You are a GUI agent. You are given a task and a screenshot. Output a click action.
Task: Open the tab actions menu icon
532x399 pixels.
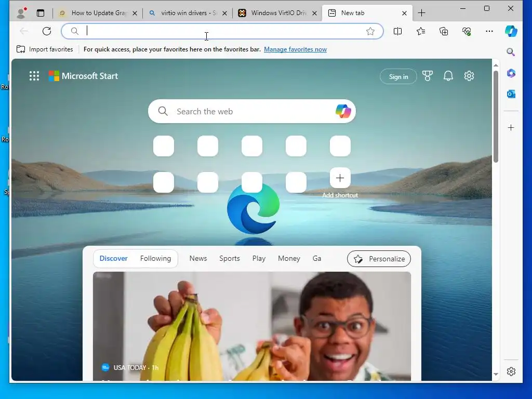tap(41, 13)
